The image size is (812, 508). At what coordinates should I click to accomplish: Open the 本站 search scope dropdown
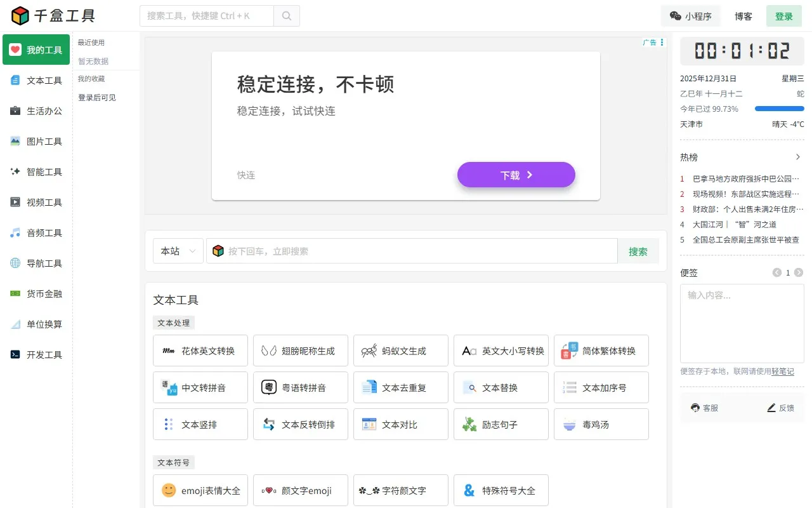178,251
